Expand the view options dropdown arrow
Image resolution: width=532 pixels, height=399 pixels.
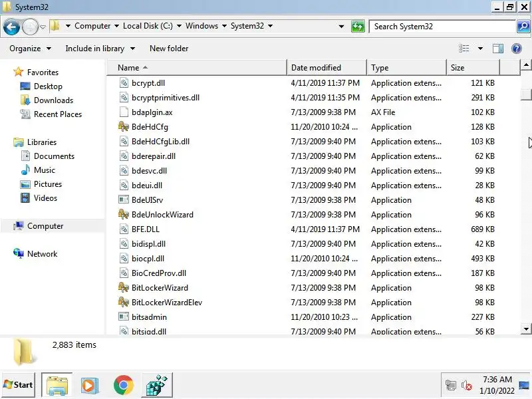[480, 49]
